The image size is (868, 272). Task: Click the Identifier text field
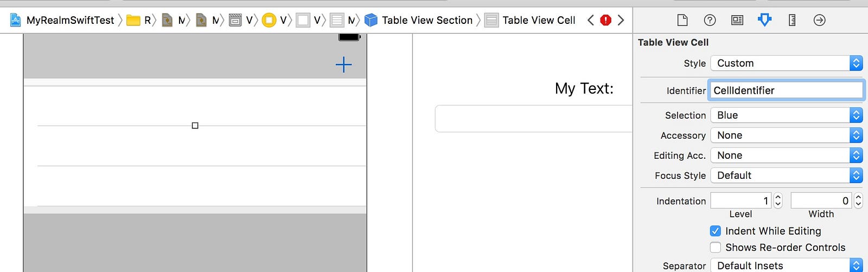tap(786, 90)
